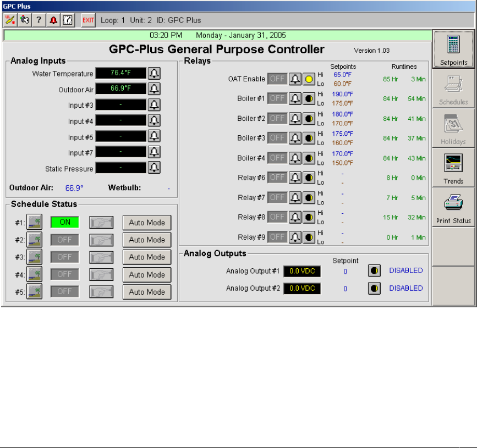477x448 pixels.
Task: Click the red EXIT button
Action: (88, 20)
